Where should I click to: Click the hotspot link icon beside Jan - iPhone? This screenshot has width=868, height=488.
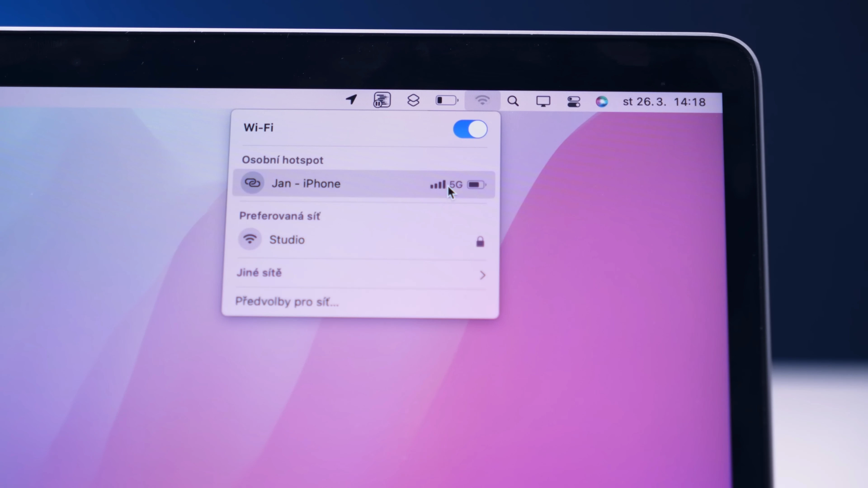[252, 183]
